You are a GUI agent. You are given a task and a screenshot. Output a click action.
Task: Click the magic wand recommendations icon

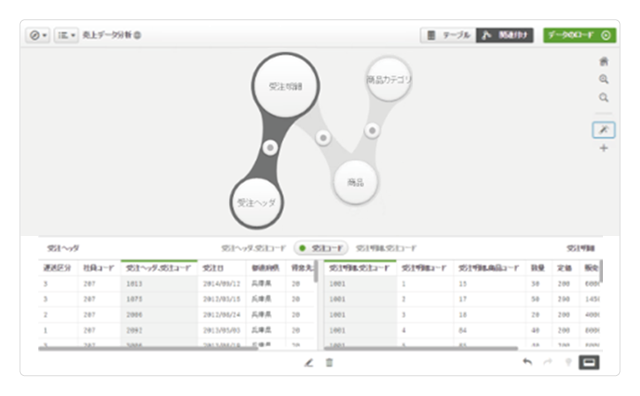point(604,130)
